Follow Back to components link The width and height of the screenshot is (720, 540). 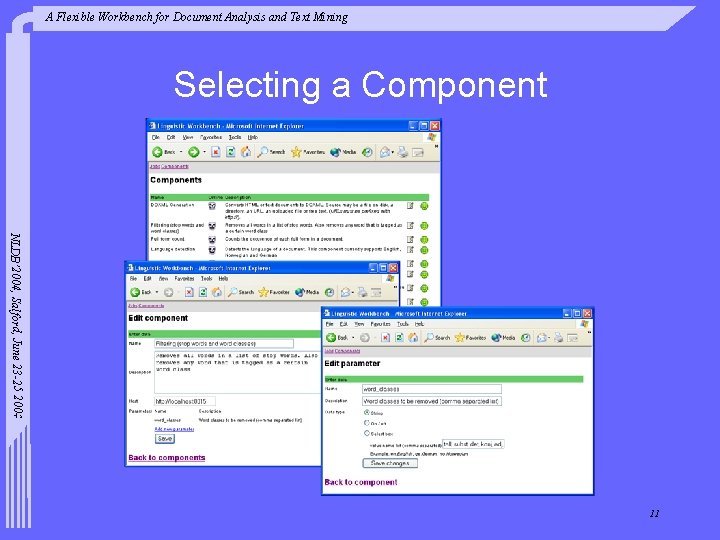pyautogui.click(x=167, y=458)
